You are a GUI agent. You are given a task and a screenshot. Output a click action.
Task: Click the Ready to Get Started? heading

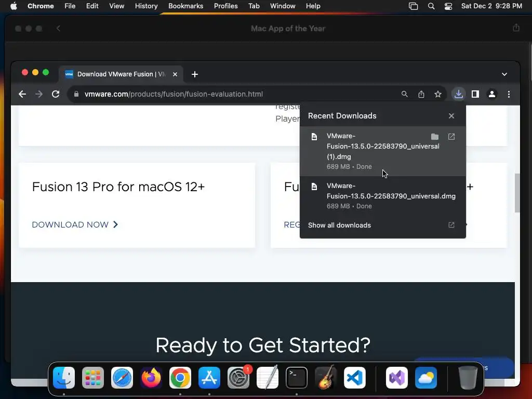click(x=263, y=345)
